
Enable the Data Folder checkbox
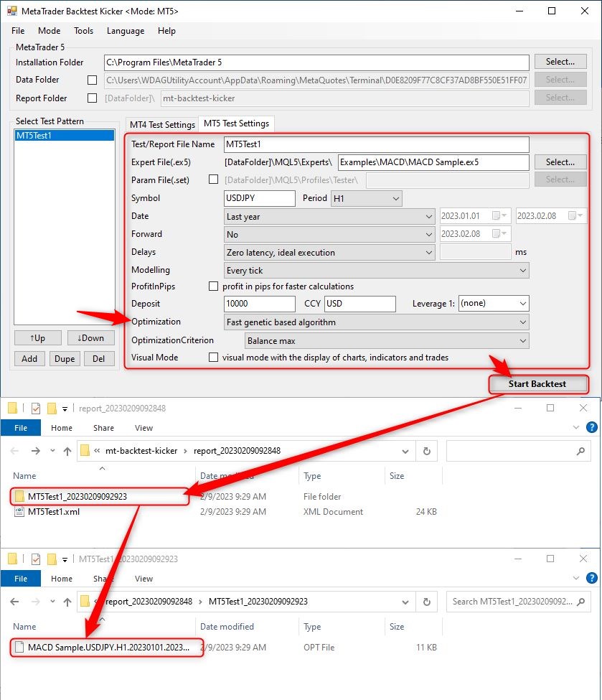[x=92, y=80]
